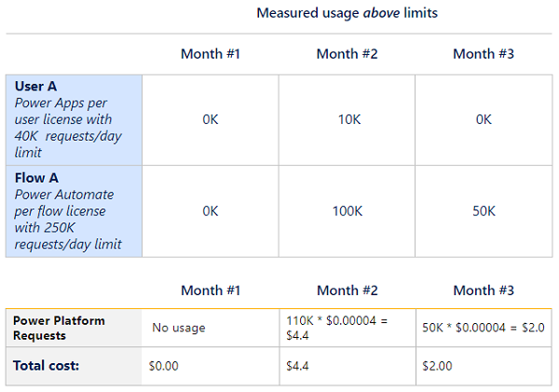Viewport: 559px width, 392px height.
Task: Select Flow A's 0K cell for Month #1
Action: 211,211
